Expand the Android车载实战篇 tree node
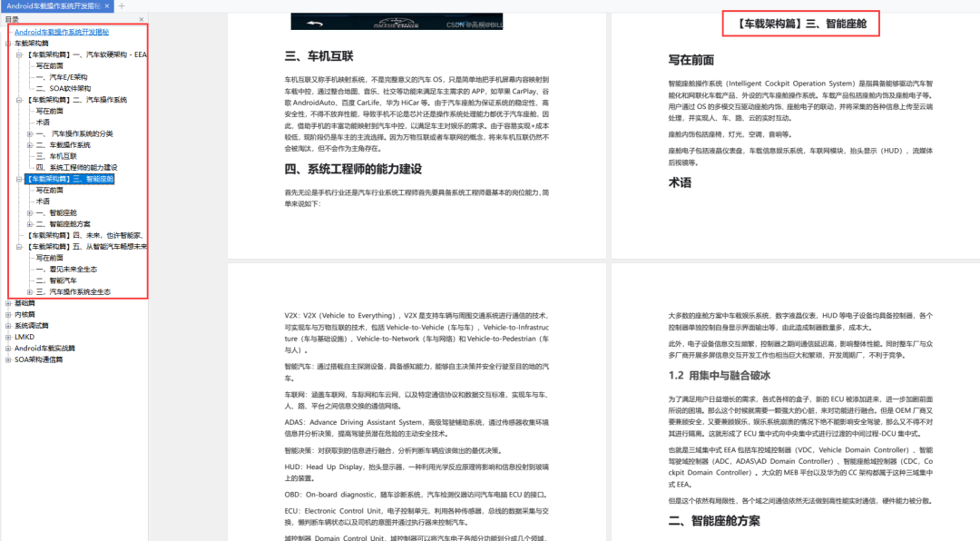 (x=8, y=349)
